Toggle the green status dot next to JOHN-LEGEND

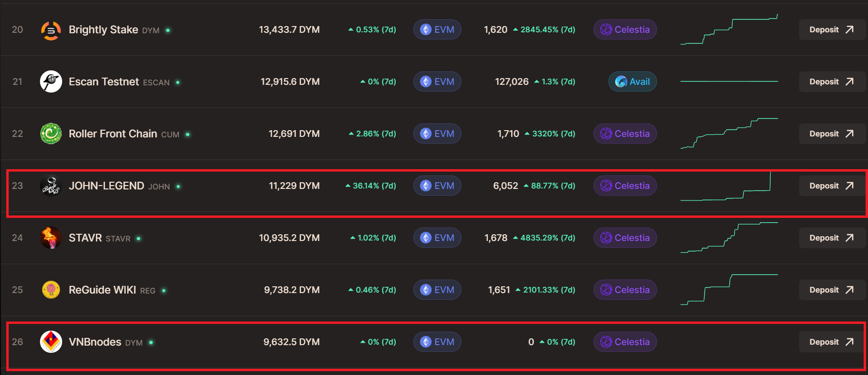click(178, 186)
